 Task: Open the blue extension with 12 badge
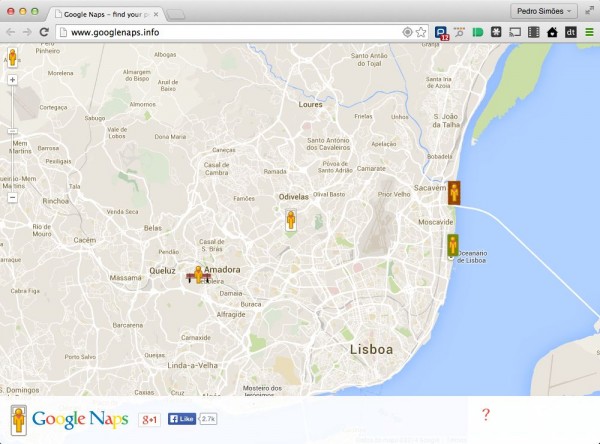pos(442,33)
